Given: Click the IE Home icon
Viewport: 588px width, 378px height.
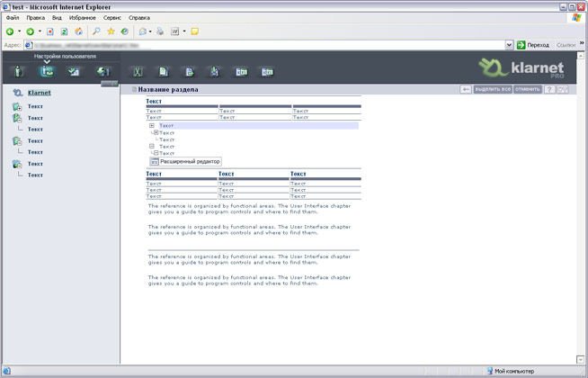Looking at the screenshot, I should tap(78, 31).
